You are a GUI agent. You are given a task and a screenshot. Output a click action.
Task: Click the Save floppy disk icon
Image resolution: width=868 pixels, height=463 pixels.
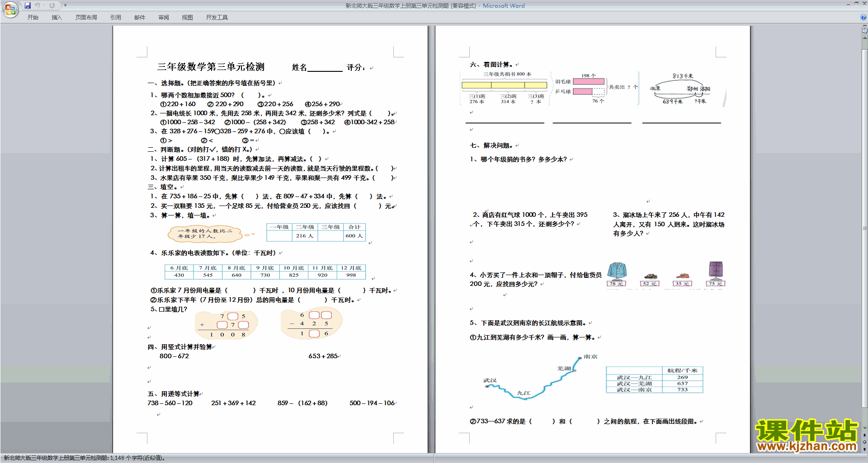coord(28,5)
